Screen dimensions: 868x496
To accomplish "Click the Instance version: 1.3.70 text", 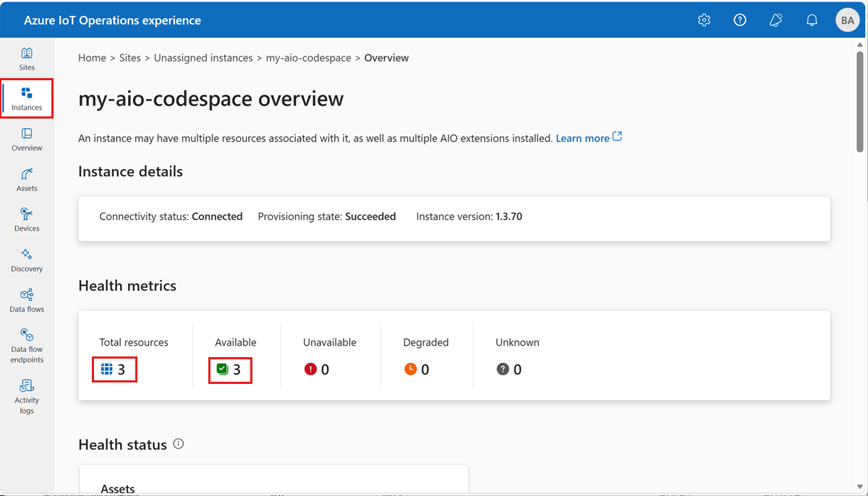I will pos(469,216).
